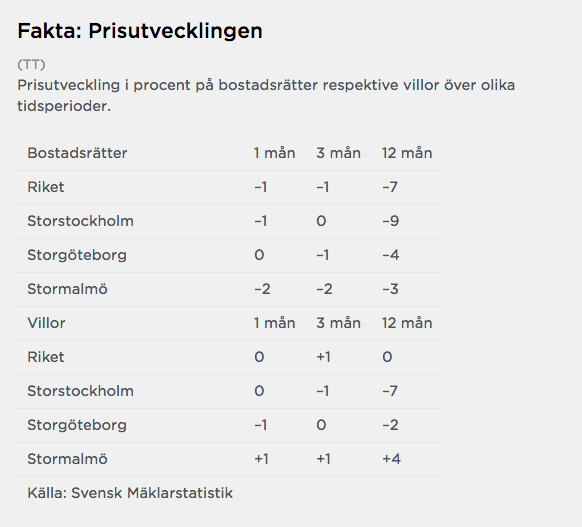582x527 pixels.
Task: Click the Källa: Svensk Mäklarstatistik source line
Action: (x=130, y=493)
